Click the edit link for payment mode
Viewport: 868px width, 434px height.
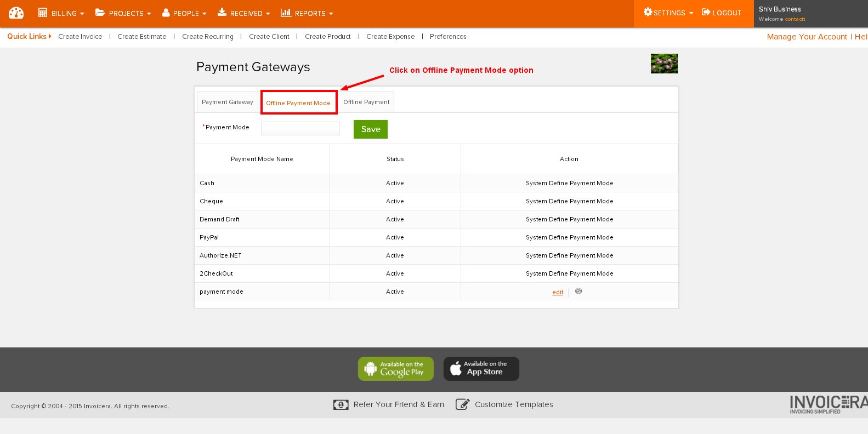(x=558, y=293)
